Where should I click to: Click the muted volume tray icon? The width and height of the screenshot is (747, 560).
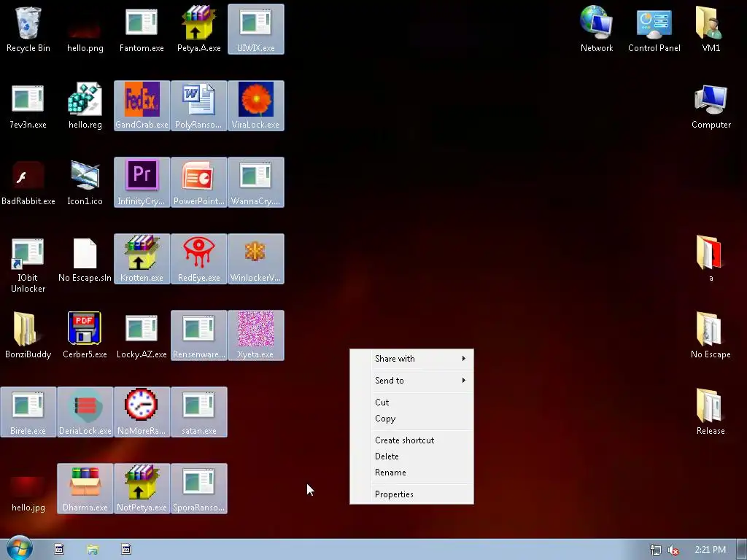point(673,550)
